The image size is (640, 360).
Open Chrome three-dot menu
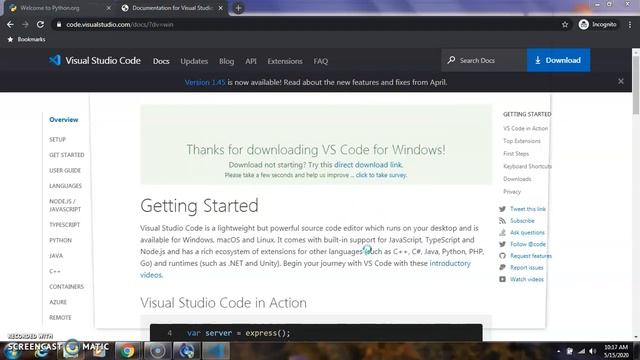point(630,24)
